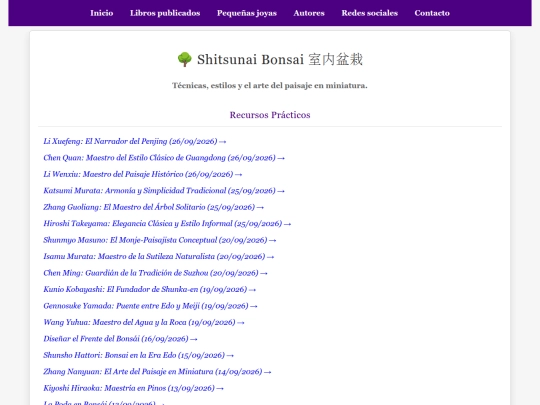Screen dimensions: 540x405
Task: Read Katsumi Murata: Armonía y Simplicidad Tradicional
Action: coord(164,191)
